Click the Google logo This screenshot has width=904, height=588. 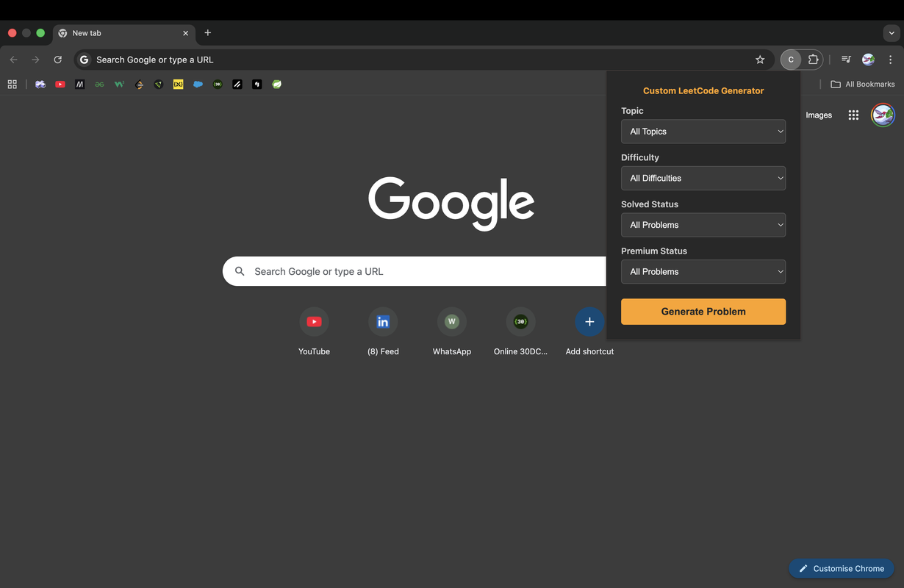[x=451, y=204]
